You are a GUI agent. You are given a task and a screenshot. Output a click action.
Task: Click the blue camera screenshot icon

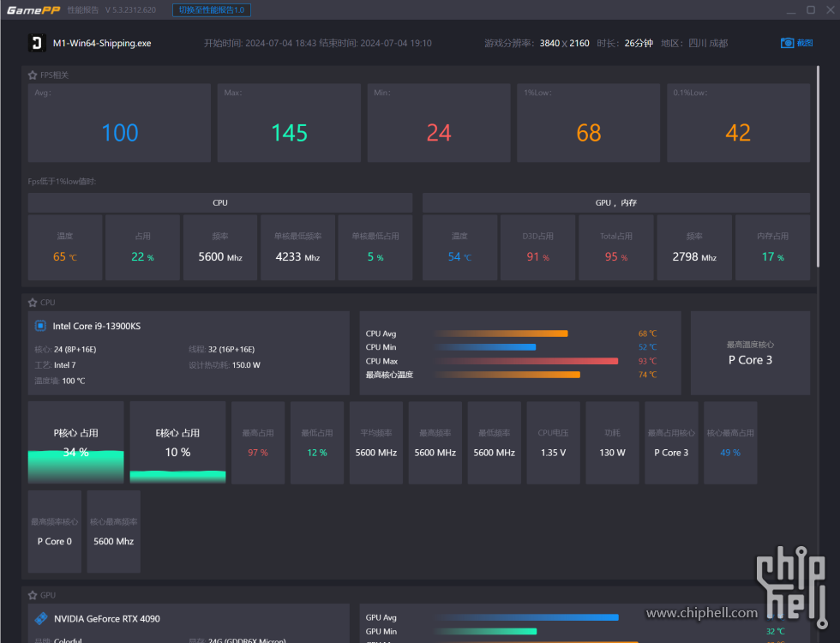click(787, 43)
